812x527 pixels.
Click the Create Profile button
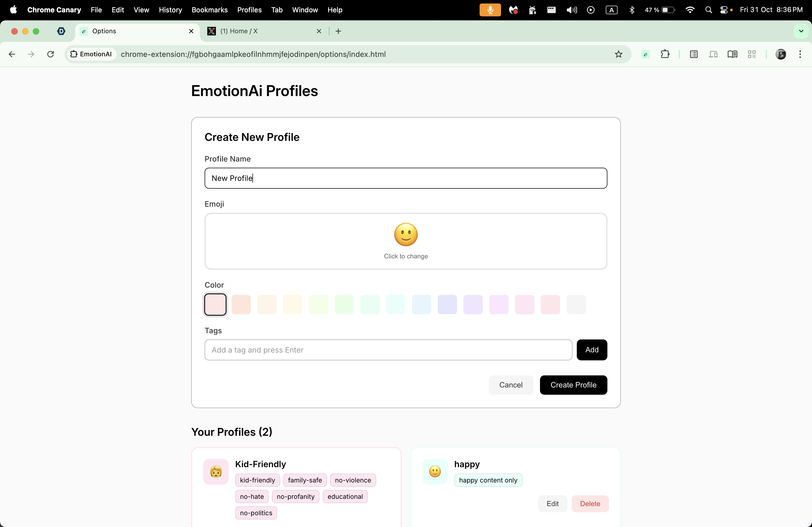click(573, 385)
